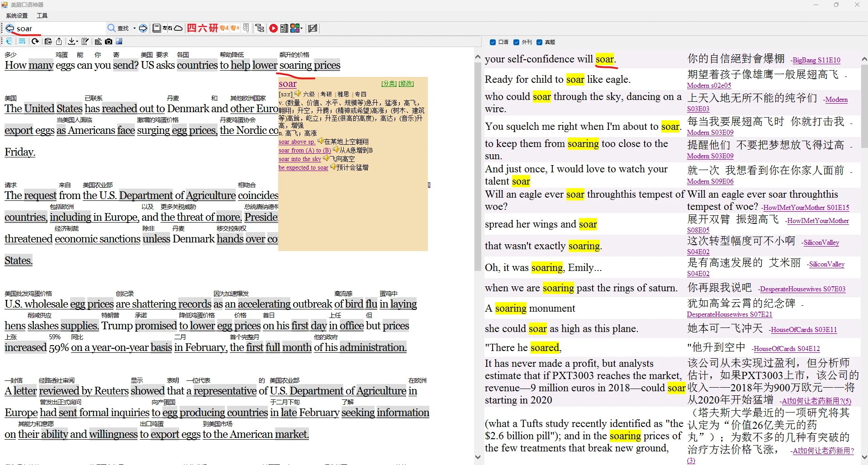The width and height of the screenshot is (868, 465).
Task: Click the 分类 link in dictionary popup
Action: [389, 83]
